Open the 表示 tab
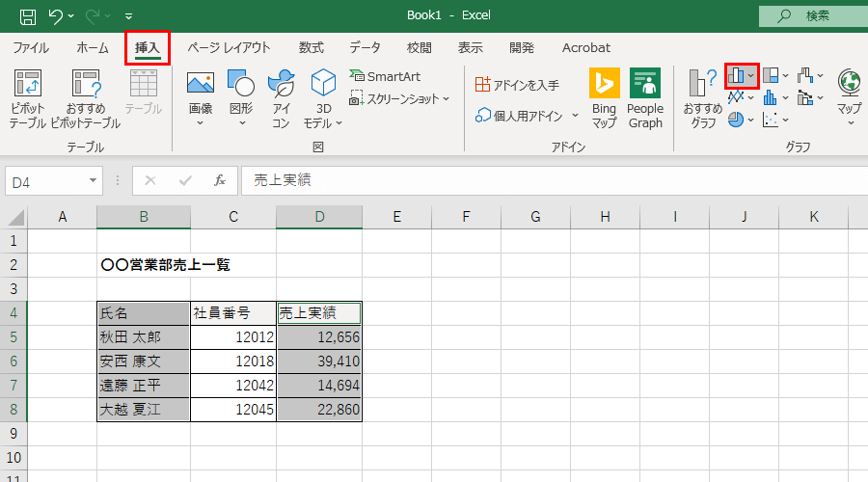Image resolution: width=868 pixels, height=482 pixels. coord(470,48)
